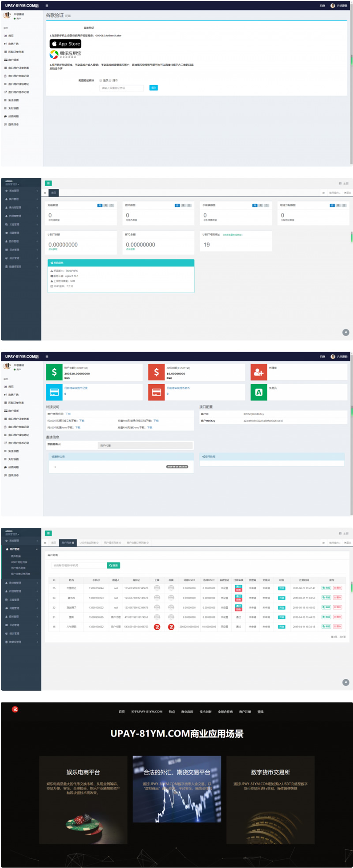Click the forex and futures trading platform image
The width and height of the screenshot is (353, 868).
tap(177, 789)
